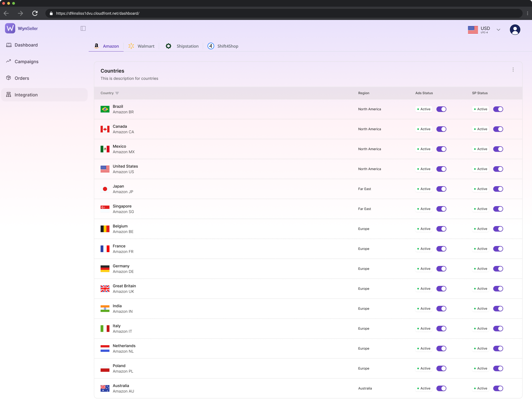This screenshot has width=532, height=410.
Task: Click the US flag currency icon
Action: point(473,29)
